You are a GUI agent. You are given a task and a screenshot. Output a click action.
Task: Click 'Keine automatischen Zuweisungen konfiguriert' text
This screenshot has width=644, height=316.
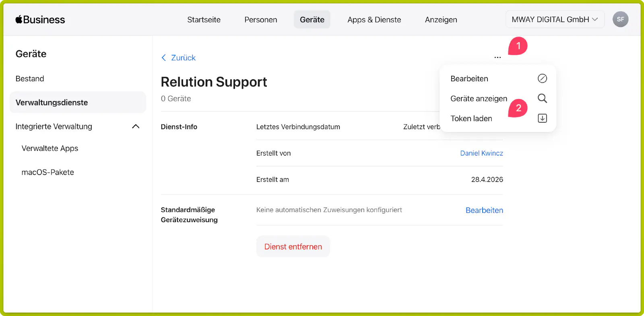click(329, 210)
